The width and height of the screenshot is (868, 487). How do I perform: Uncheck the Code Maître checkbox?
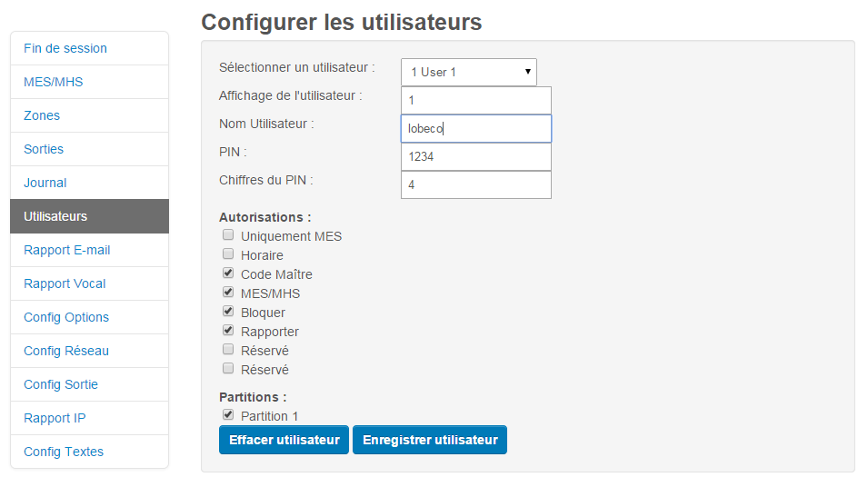(228, 273)
